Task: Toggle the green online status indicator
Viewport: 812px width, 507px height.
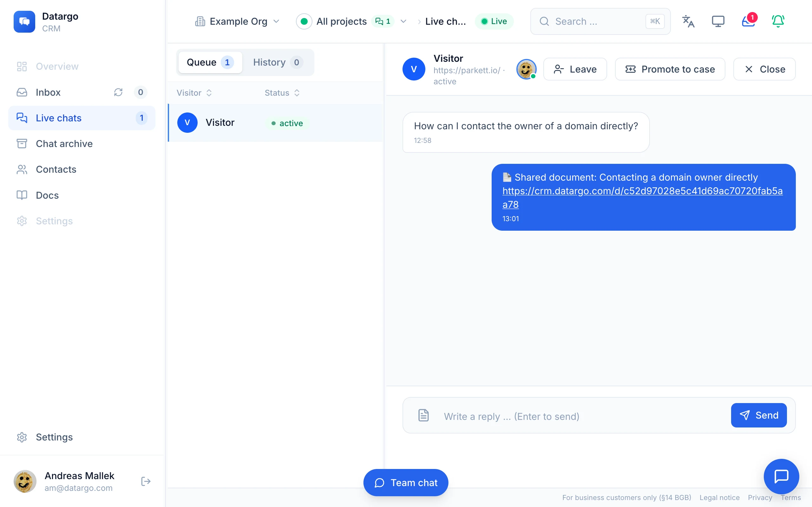Action: [304, 22]
